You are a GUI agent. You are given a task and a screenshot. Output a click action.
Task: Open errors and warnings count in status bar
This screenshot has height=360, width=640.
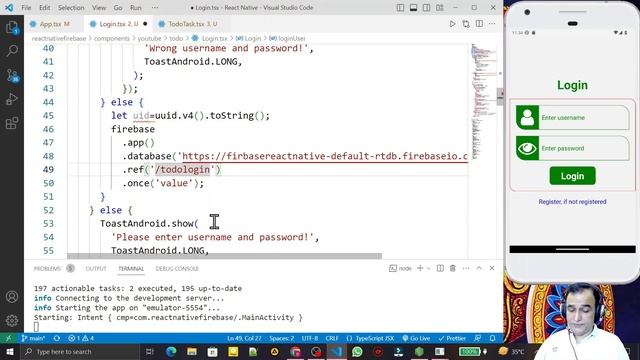[81, 338]
